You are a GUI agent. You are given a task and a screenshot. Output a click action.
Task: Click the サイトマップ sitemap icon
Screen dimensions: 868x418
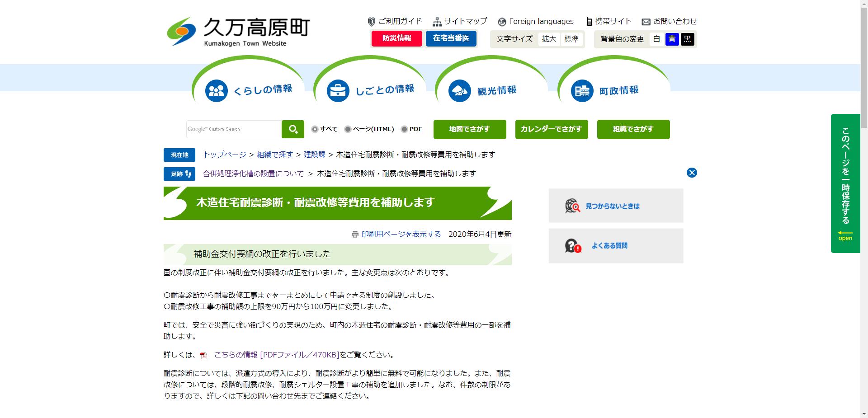click(x=436, y=21)
